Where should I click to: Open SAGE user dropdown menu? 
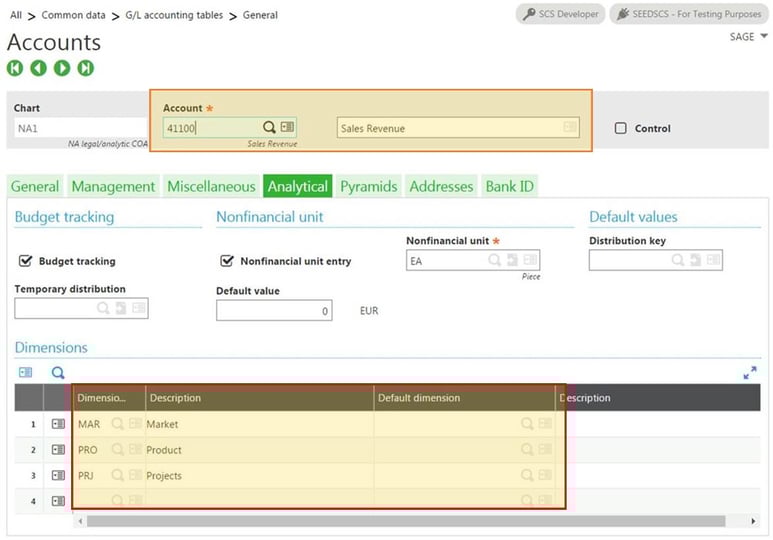[x=748, y=36]
